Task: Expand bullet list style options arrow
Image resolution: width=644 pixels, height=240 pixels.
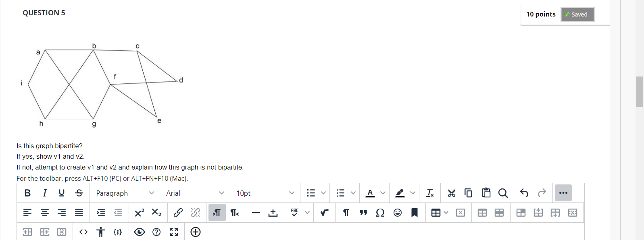Action: [x=323, y=193]
